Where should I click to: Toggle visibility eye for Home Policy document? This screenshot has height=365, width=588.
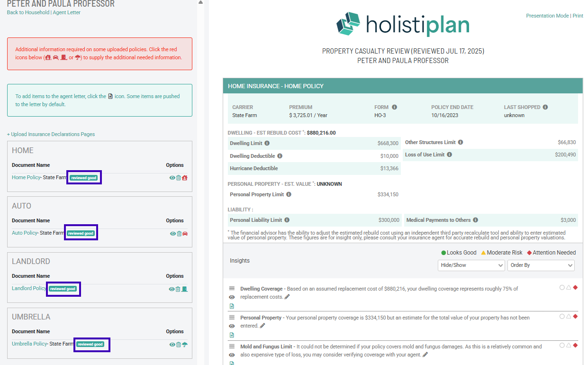point(172,178)
